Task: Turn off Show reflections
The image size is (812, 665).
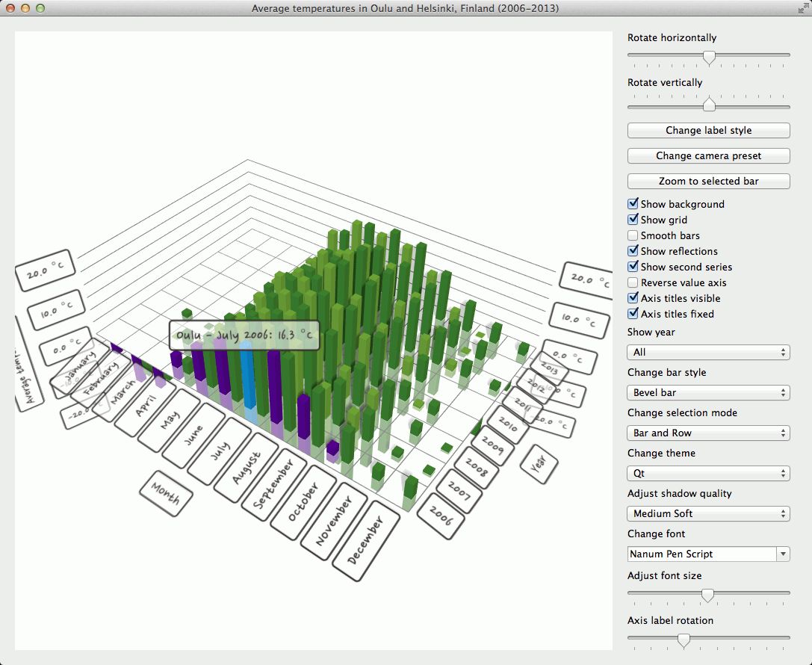Action: (x=633, y=251)
